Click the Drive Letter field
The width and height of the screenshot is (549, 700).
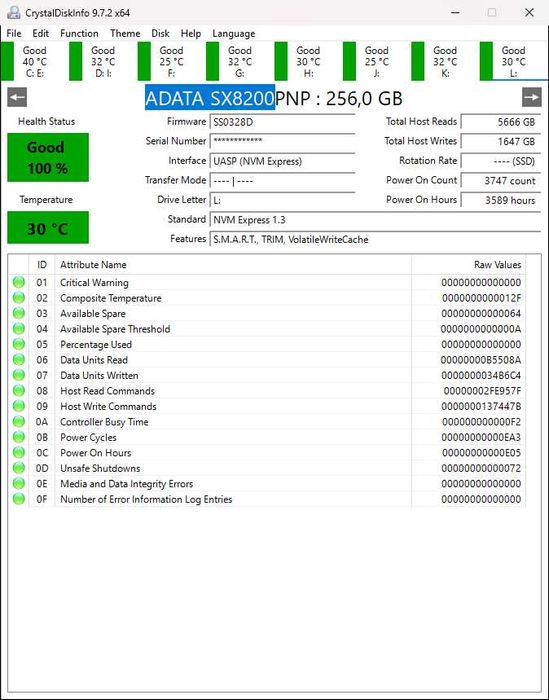tap(282, 200)
